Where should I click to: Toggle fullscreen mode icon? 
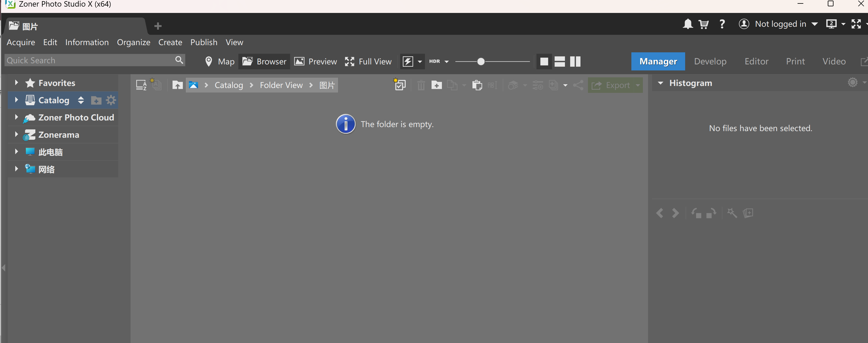pos(856,24)
